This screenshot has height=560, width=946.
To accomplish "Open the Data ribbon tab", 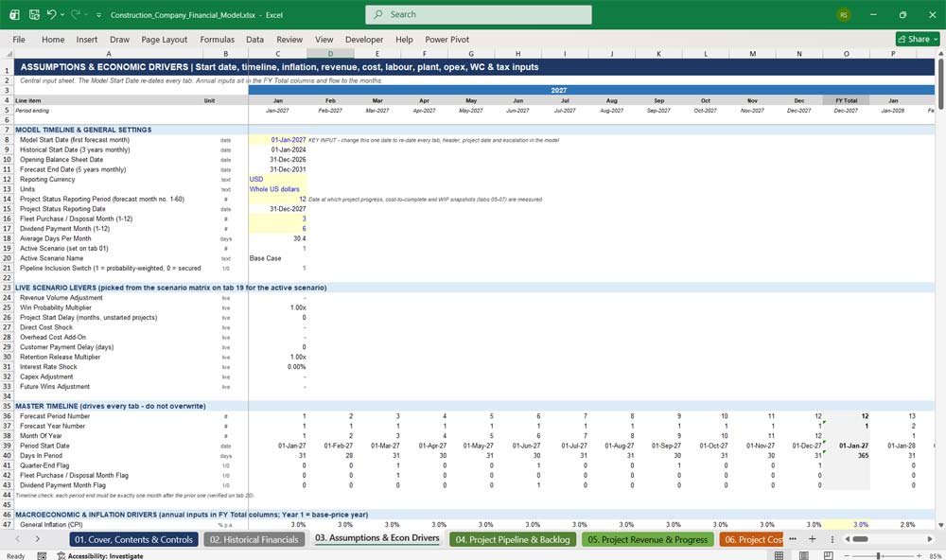I will pos(254,39).
